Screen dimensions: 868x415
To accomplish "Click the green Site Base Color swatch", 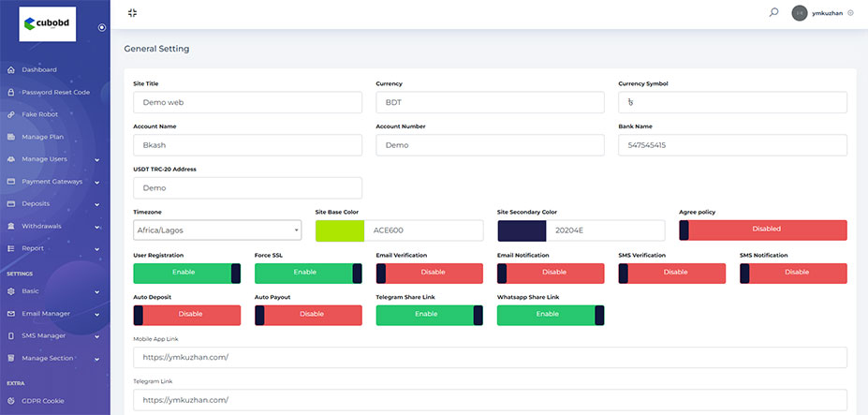I will point(340,230).
